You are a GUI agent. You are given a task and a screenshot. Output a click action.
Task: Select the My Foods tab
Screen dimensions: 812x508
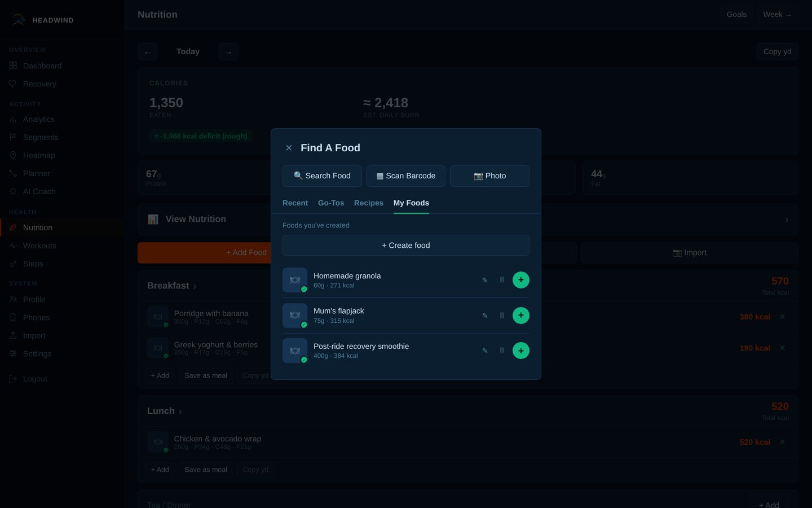point(411,203)
